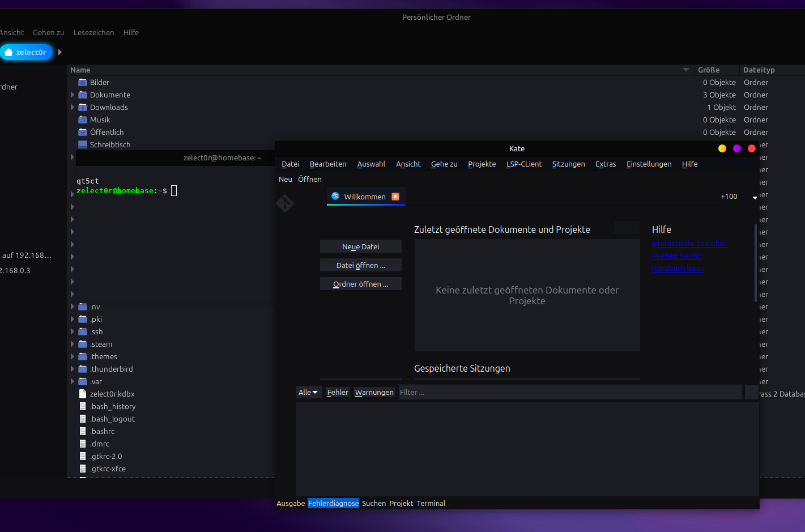The width and height of the screenshot is (805, 532).
Task: Click the .gtkrc-xfce file icon
Action: pos(83,469)
